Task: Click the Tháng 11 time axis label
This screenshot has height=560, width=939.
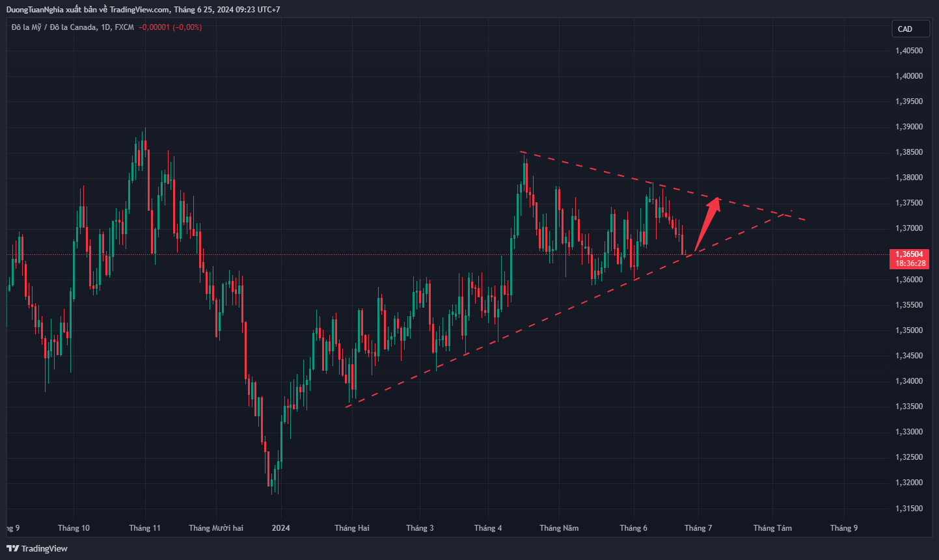Action: click(144, 528)
